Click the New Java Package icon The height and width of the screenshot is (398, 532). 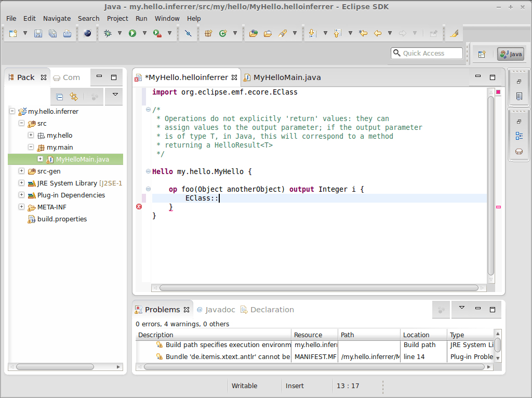[x=208, y=33]
